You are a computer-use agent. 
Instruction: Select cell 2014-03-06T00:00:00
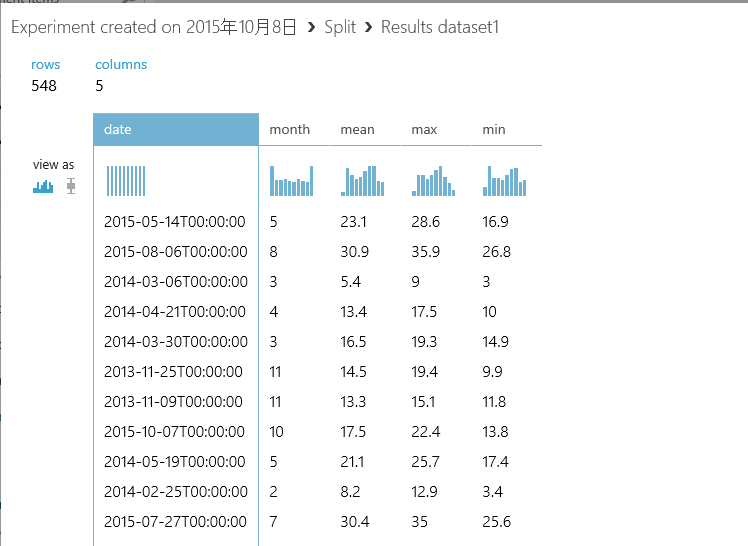(x=176, y=282)
